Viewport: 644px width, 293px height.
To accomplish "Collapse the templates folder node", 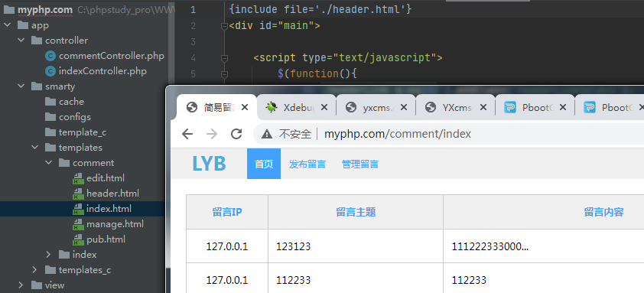I will 34,147.
